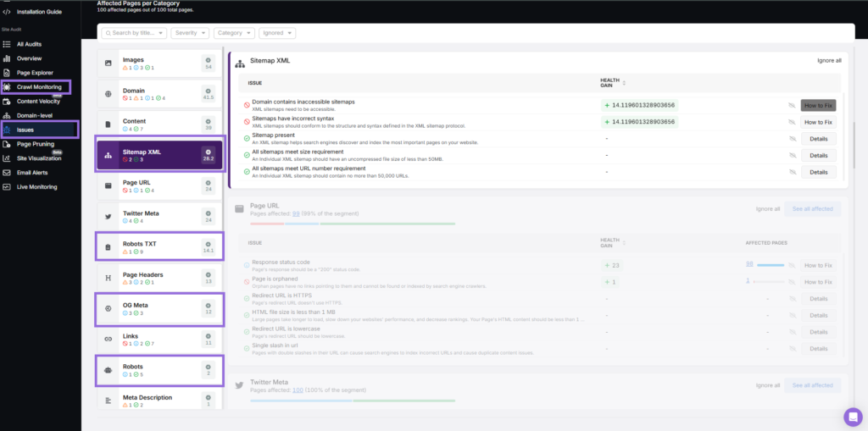Screen dimensions: 868x431
Task: Click How to Fix for inaccessible sitemaps
Action: [818, 105]
